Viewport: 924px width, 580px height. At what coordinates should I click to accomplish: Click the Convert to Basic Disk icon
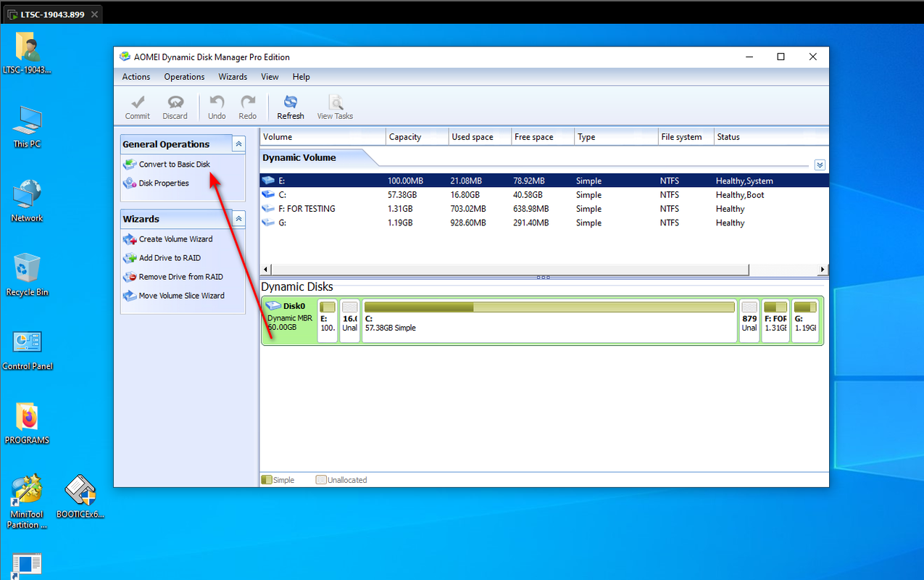click(x=130, y=165)
